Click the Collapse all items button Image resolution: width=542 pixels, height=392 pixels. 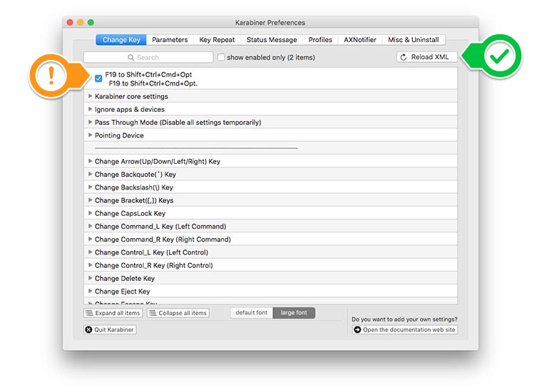(178, 313)
